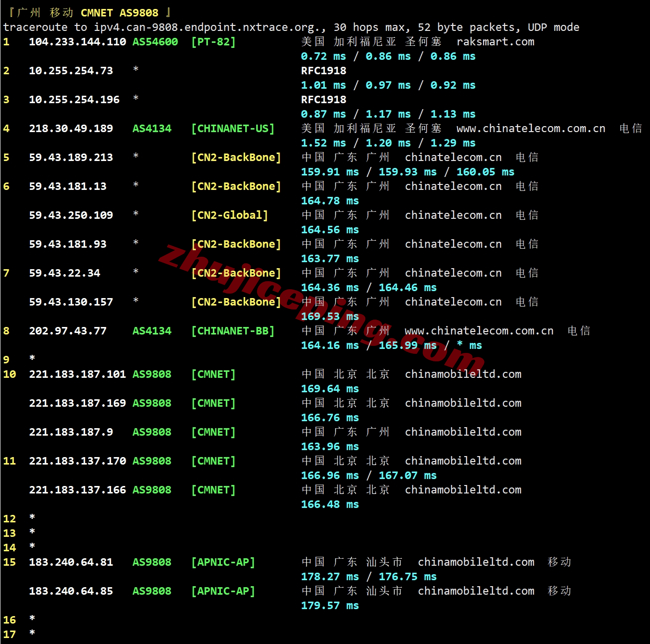This screenshot has height=644, width=650.
Task: Click IP address 59.43.130.157
Action: 71,302
